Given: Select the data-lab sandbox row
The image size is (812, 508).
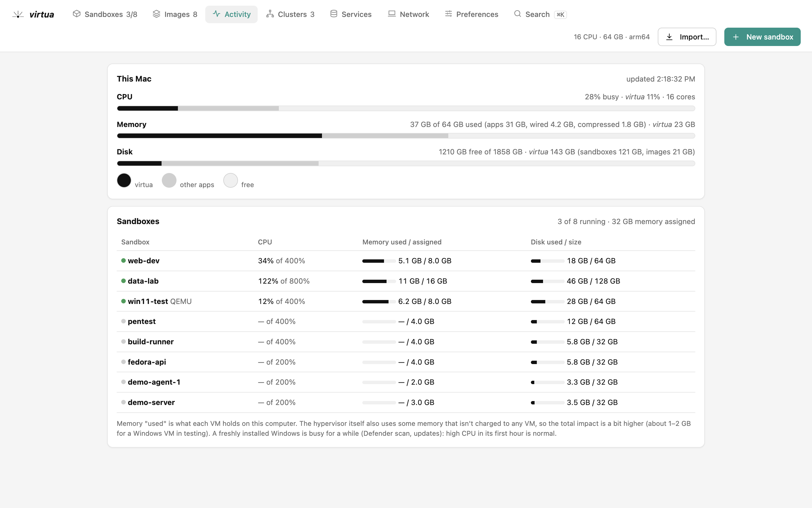Looking at the screenshot, I should coord(406,281).
